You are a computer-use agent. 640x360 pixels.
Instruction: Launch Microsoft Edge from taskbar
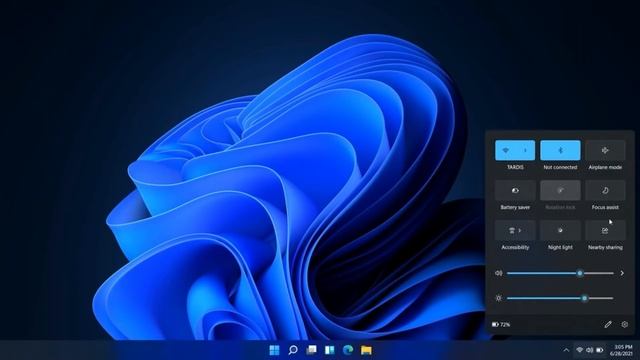coord(348,350)
